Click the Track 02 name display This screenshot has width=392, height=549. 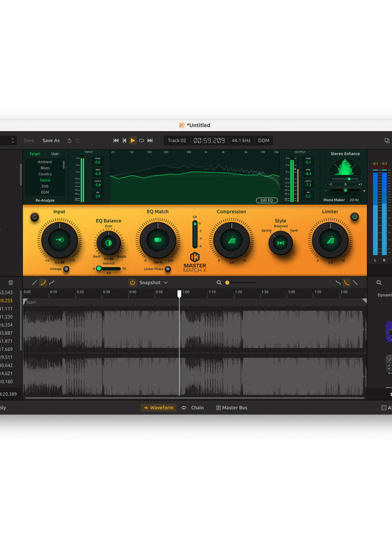coord(177,141)
